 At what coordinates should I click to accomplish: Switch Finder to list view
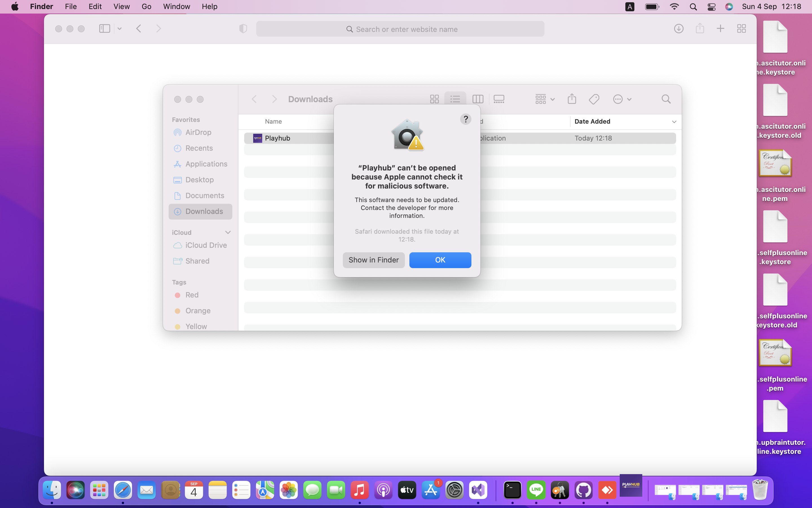pyautogui.click(x=455, y=99)
